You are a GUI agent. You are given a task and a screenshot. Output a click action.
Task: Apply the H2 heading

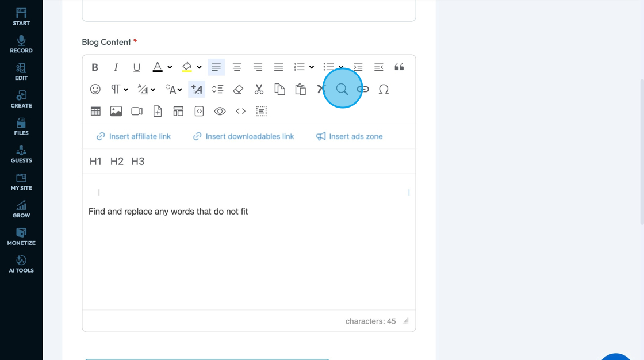[x=117, y=162]
